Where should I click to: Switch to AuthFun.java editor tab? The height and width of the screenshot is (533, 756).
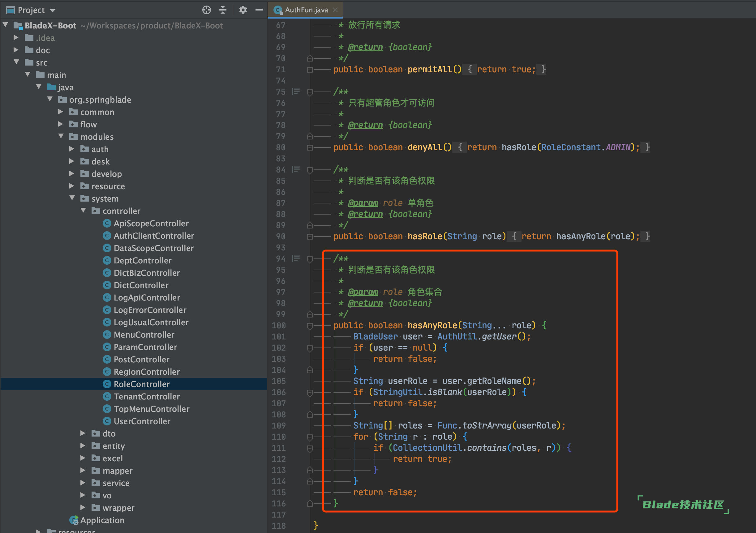click(x=306, y=10)
